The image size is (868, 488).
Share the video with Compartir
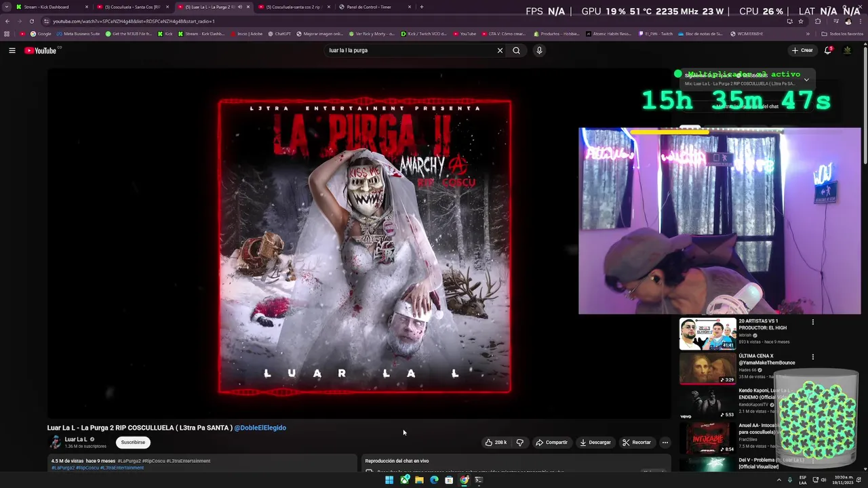(x=551, y=443)
